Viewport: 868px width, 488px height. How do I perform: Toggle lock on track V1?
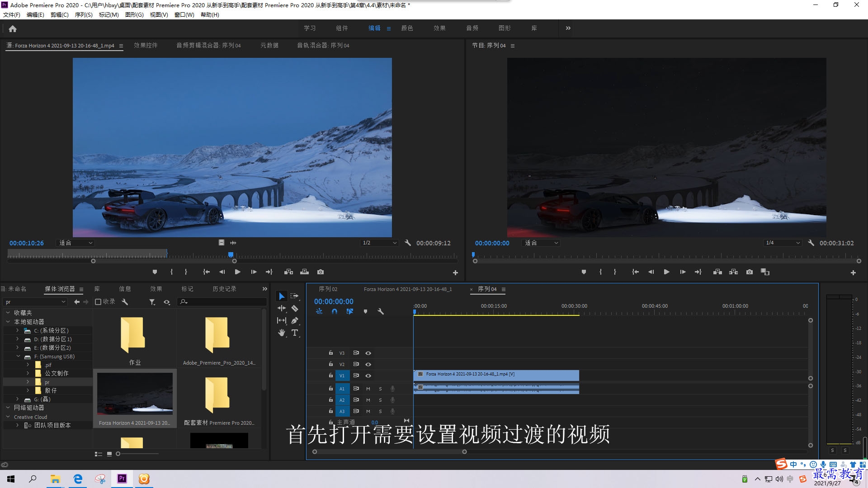[x=330, y=375]
